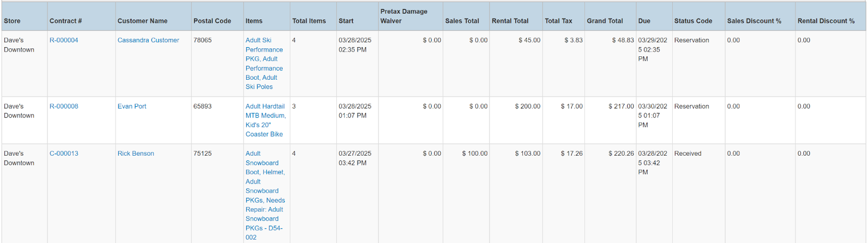
Task: Open Evan Port customer link
Action: point(132,106)
